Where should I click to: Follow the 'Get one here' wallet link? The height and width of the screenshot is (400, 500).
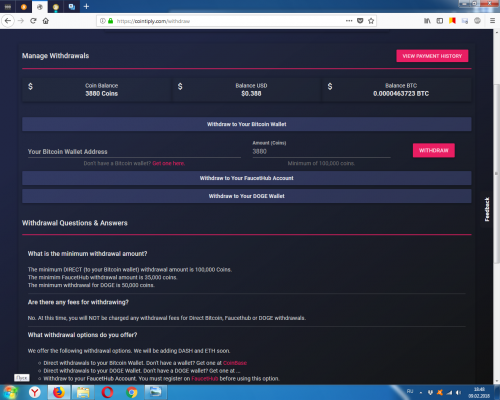tap(169, 163)
